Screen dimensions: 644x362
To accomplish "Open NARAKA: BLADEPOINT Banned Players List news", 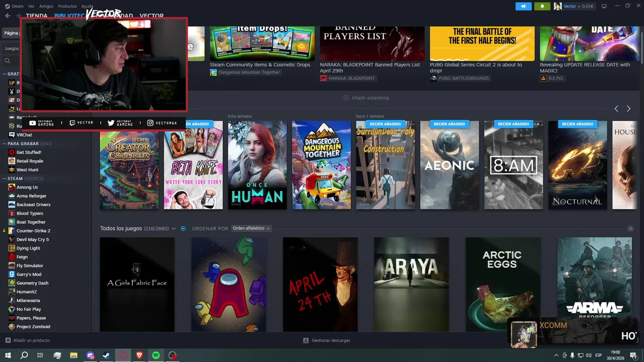I will 370,67.
